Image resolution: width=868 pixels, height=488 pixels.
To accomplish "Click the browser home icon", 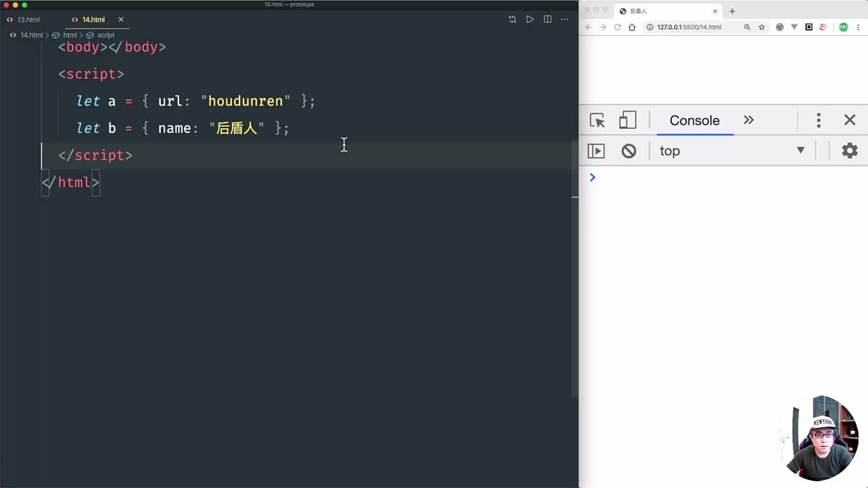I will [632, 27].
